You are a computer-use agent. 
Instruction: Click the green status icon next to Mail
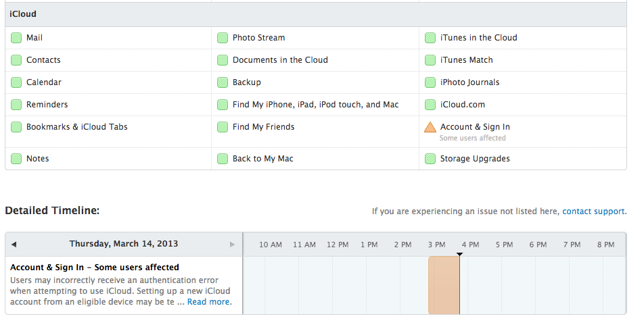(16, 38)
